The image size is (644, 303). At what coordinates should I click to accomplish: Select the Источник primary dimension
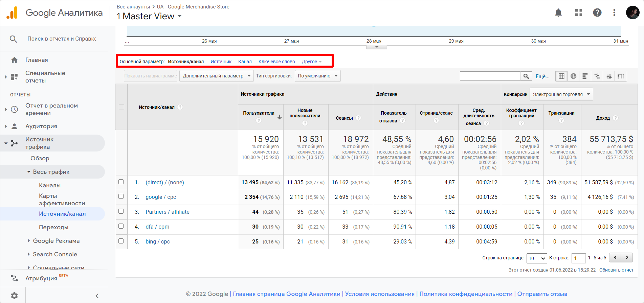pos(221,62)
